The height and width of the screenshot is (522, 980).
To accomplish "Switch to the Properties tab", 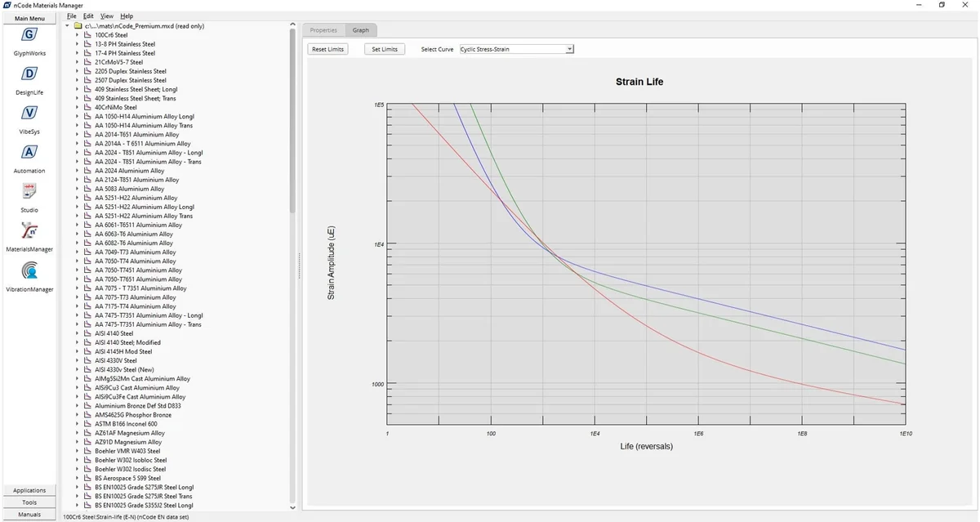I will (x=323, y=30).
